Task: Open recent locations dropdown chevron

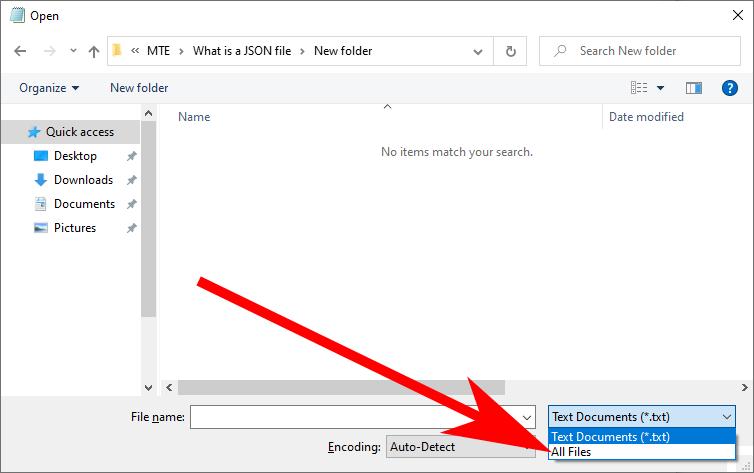Action: 73,50
